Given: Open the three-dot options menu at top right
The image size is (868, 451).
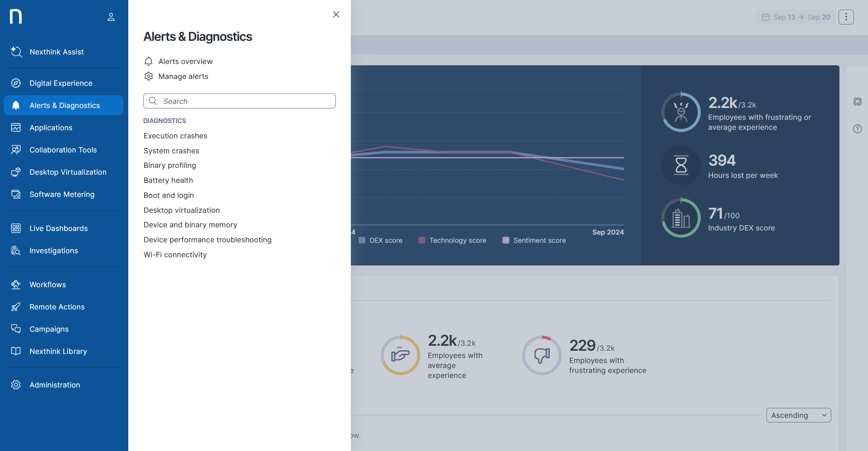Looking at the screenshot, I should [x=846, y=17].
